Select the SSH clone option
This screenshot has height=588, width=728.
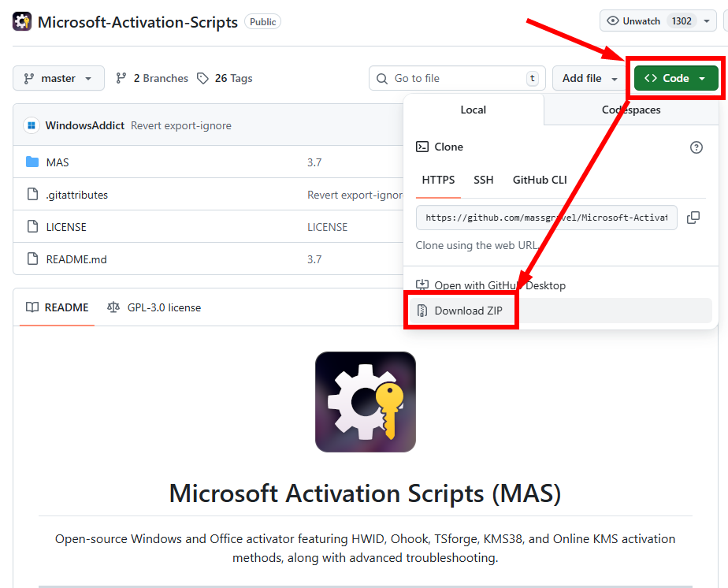(x=484, y=180)
